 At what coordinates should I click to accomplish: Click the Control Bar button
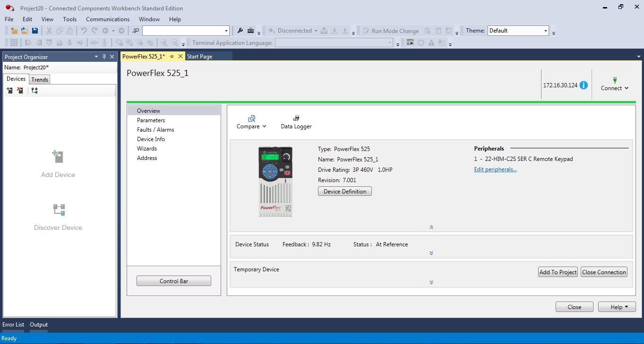pos(174,281)
